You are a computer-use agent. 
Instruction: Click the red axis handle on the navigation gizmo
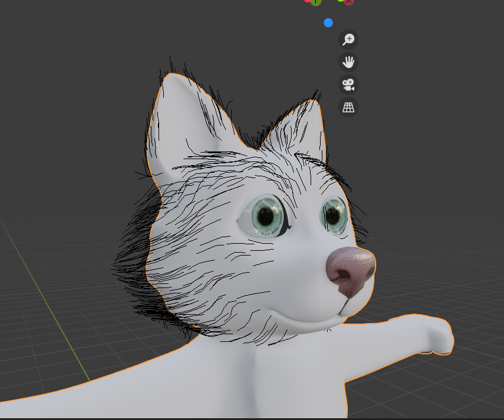point(308,2)
